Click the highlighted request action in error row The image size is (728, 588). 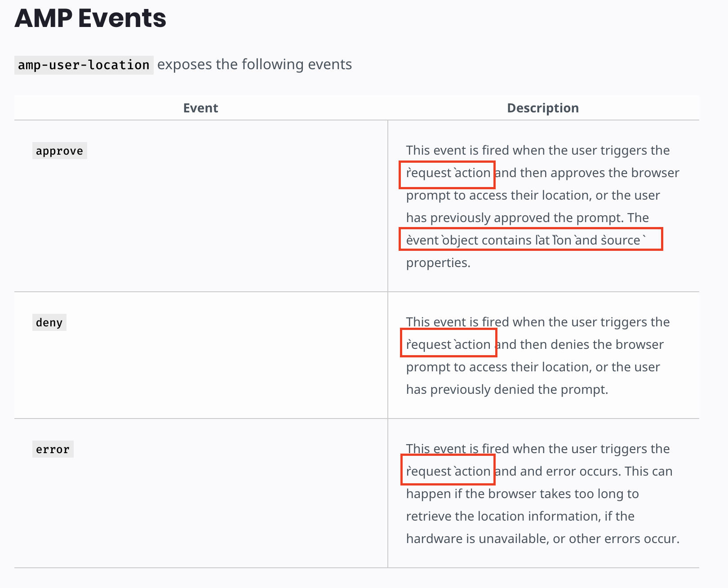pyautogui.click(x=448, y=470)
